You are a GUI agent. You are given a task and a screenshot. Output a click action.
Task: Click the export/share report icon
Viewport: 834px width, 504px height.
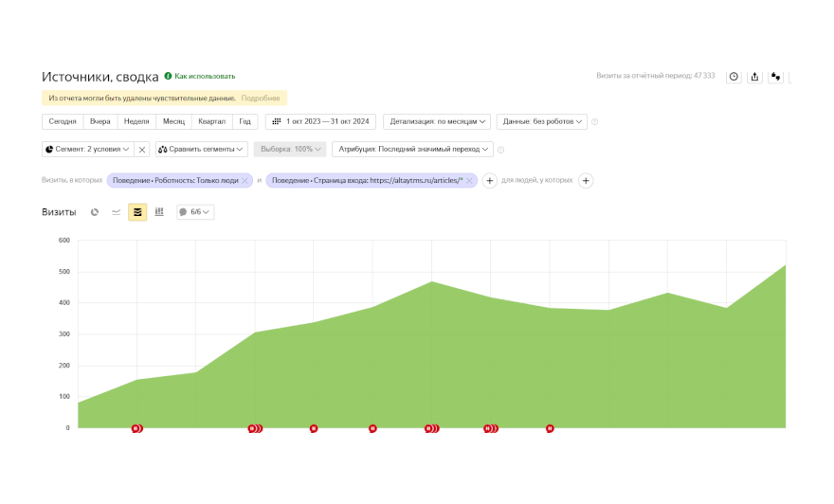click(754, 77)
